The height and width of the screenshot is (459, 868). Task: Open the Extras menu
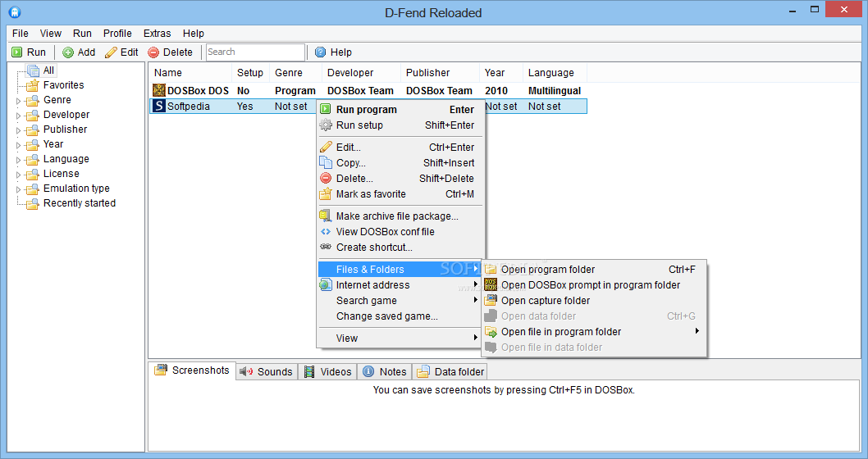(x=158, y=33)
